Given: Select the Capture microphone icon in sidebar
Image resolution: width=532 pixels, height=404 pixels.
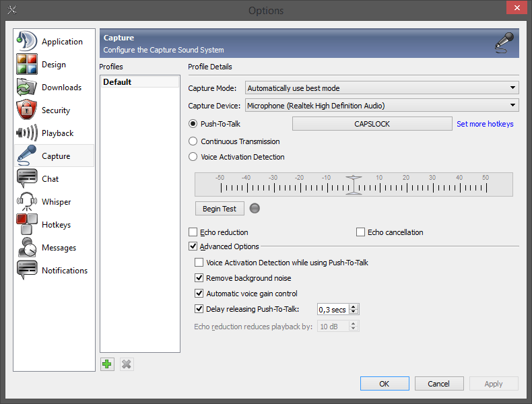Looking at the screenshot, I should 27,156.
